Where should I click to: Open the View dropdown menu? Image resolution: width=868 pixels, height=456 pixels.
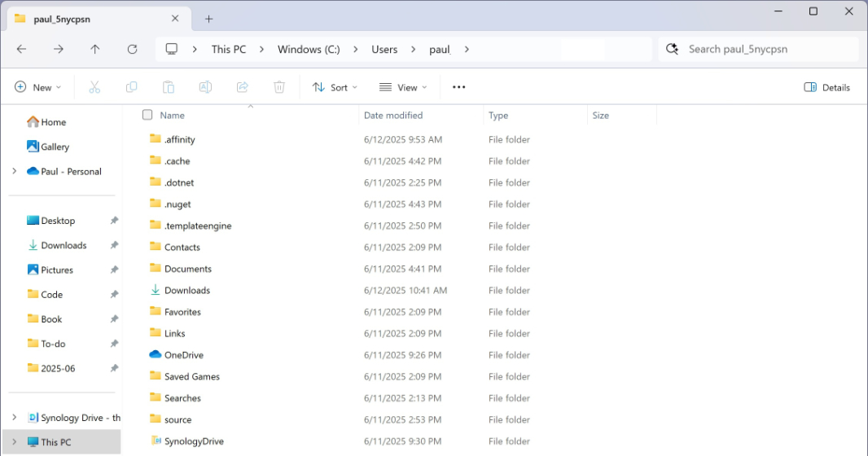point(403,87)
